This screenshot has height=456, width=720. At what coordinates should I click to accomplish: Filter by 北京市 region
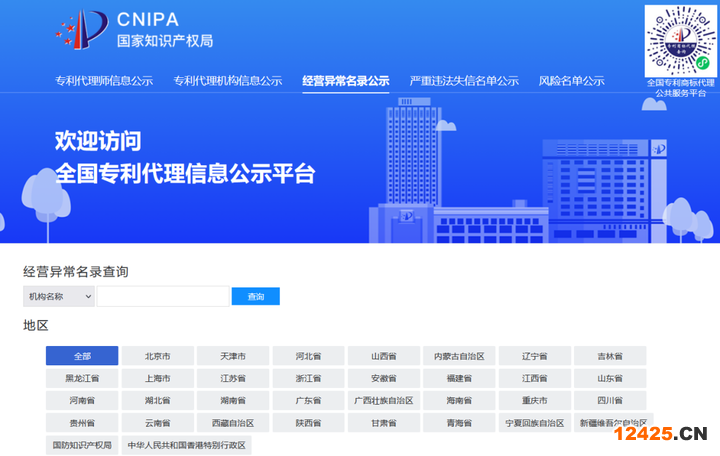157,356
